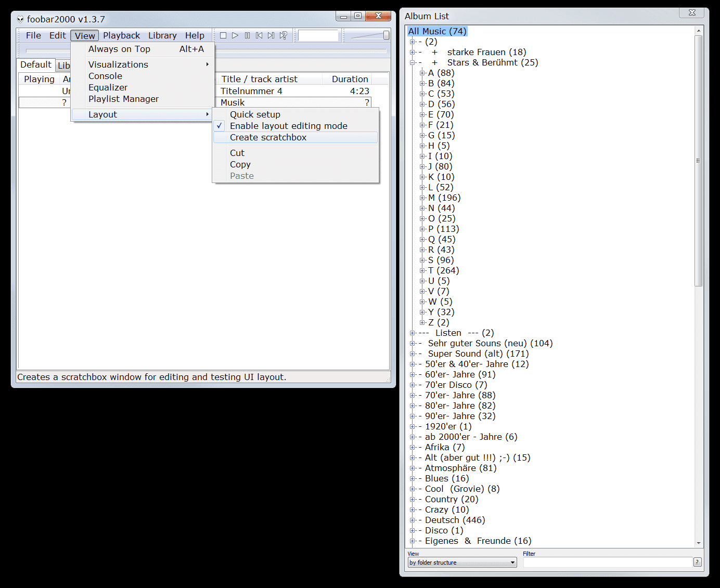Minimize the foobar2000 window
Screen dimensions: 720x588
point(343,16)
